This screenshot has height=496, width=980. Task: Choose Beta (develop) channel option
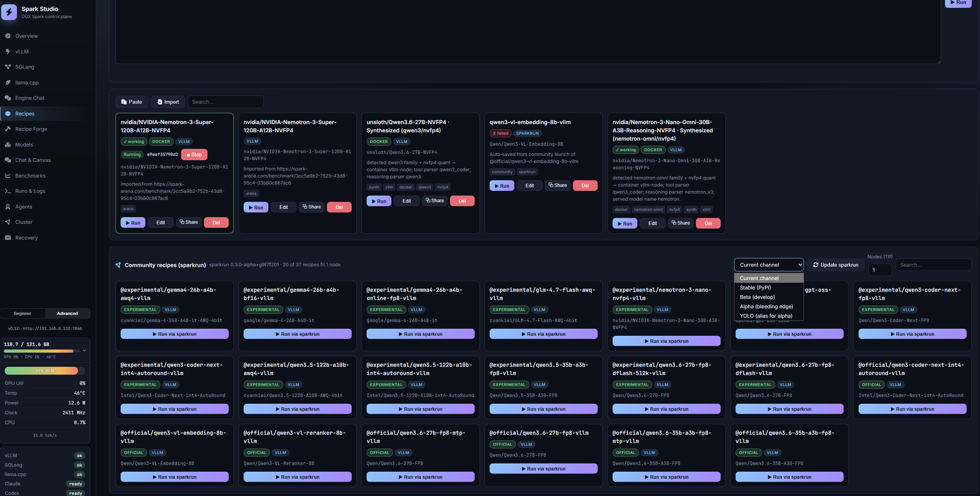769,297
